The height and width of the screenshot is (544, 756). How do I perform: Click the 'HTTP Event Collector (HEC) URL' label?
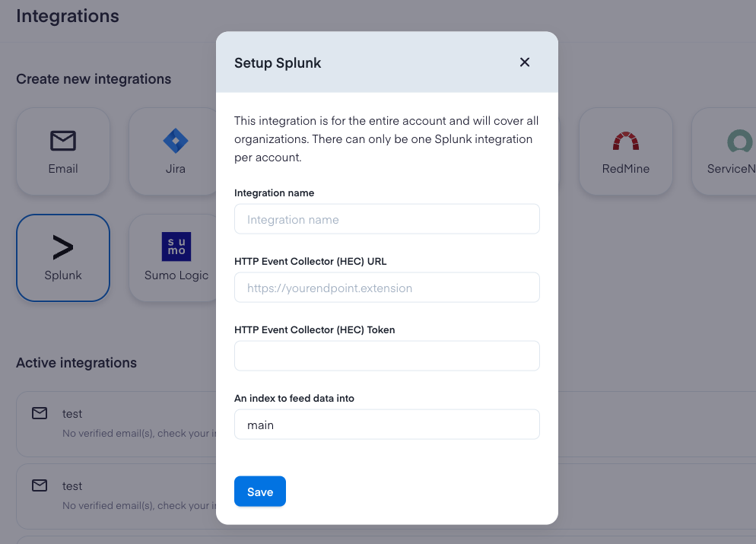310,262
